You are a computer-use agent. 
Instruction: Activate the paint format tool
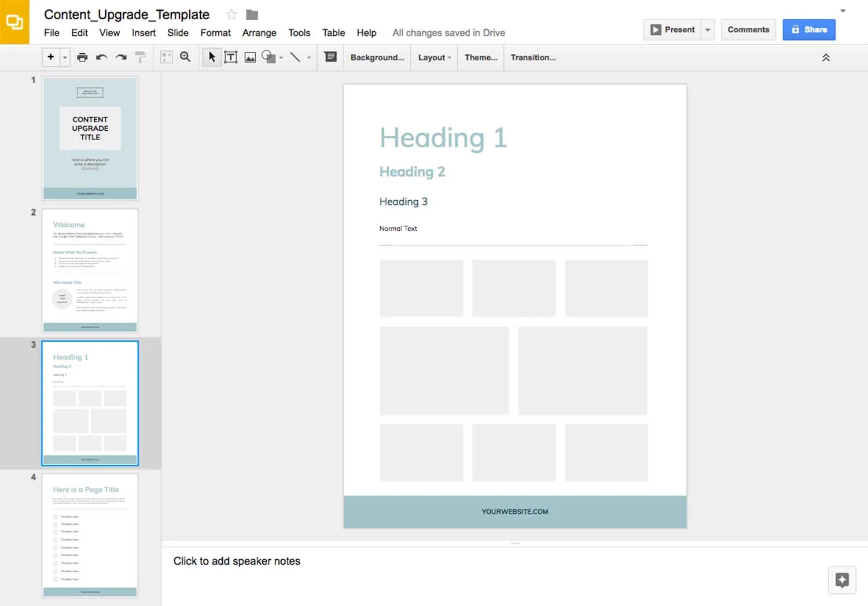coord(141,57)
